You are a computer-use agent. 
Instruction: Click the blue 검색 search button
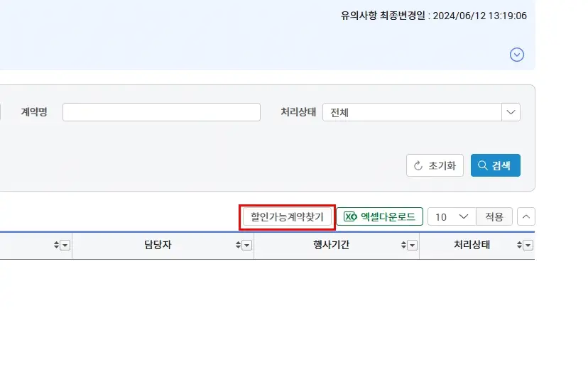click(x=495, y=165)
